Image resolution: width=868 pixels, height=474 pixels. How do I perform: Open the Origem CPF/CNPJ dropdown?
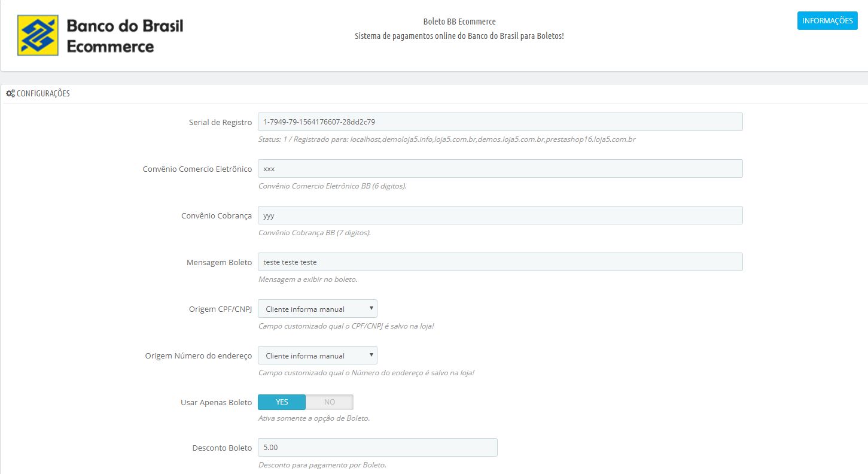[x=317, y=309]
